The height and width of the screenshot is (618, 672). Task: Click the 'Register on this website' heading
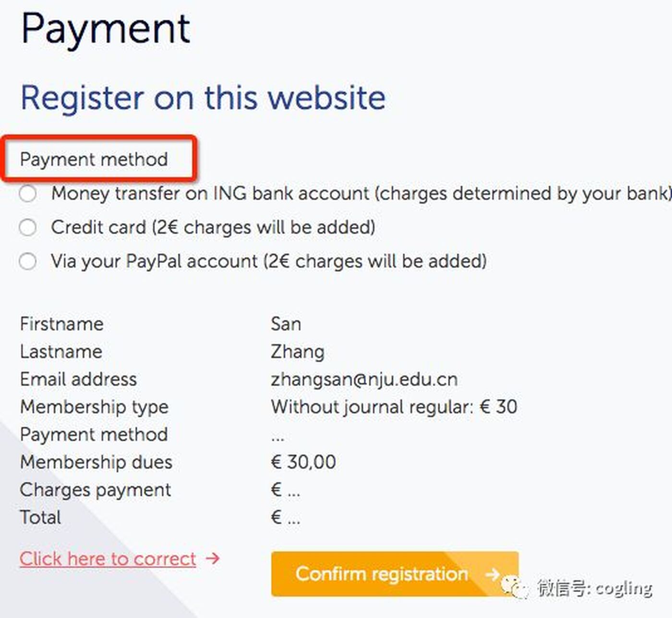(203, 97)
